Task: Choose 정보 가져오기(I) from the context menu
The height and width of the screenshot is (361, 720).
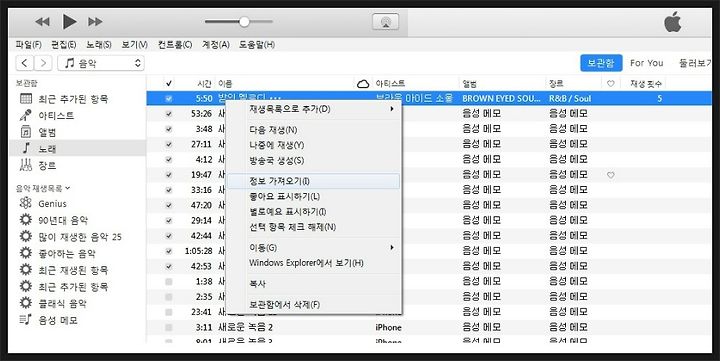Action: (x=314, y=181)
